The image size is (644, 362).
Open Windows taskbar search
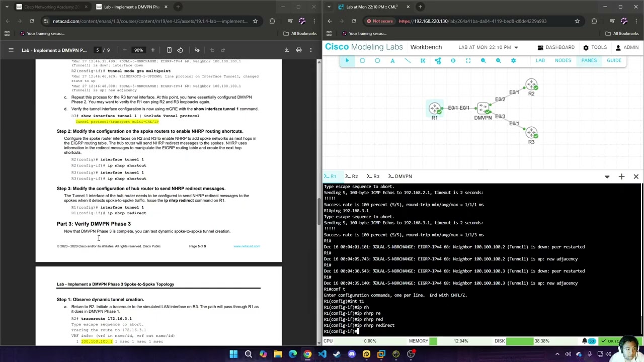[248, 354]
